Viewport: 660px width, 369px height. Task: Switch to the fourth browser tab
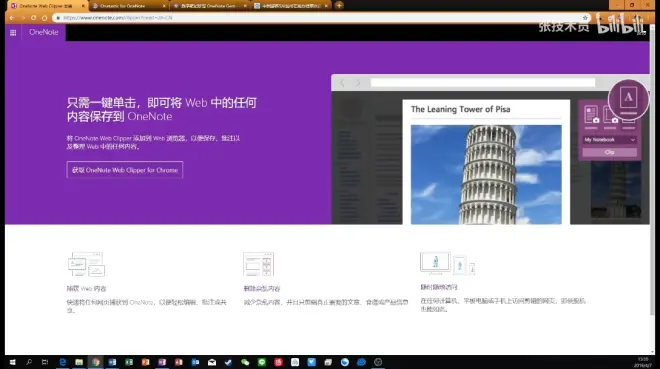pos(290,6)
